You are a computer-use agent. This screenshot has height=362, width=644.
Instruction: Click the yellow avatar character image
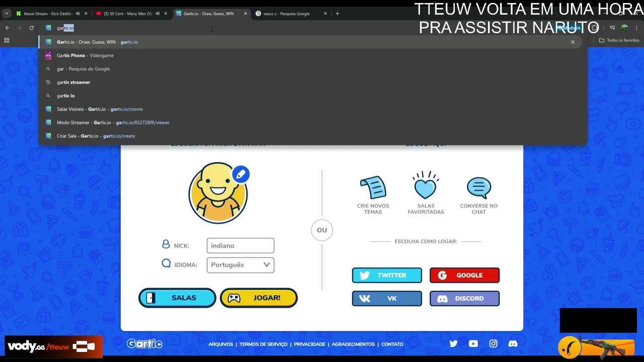[x=218, y=193]
